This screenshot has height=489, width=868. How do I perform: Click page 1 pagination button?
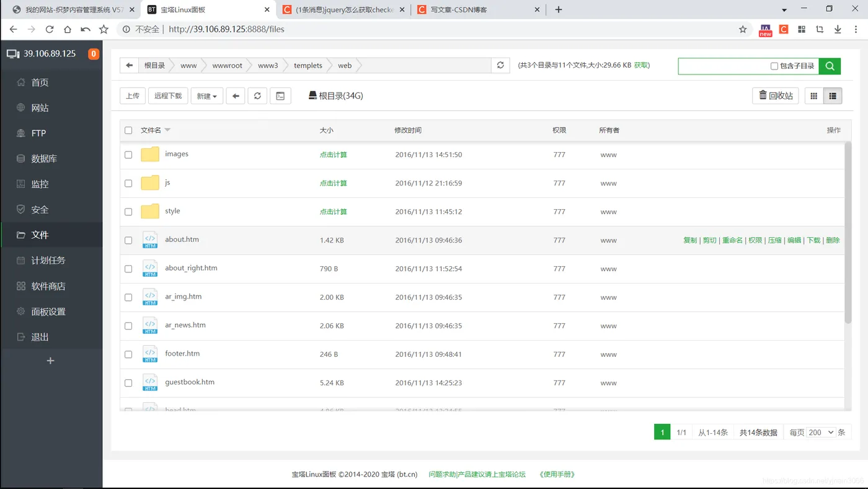(662, 433)
